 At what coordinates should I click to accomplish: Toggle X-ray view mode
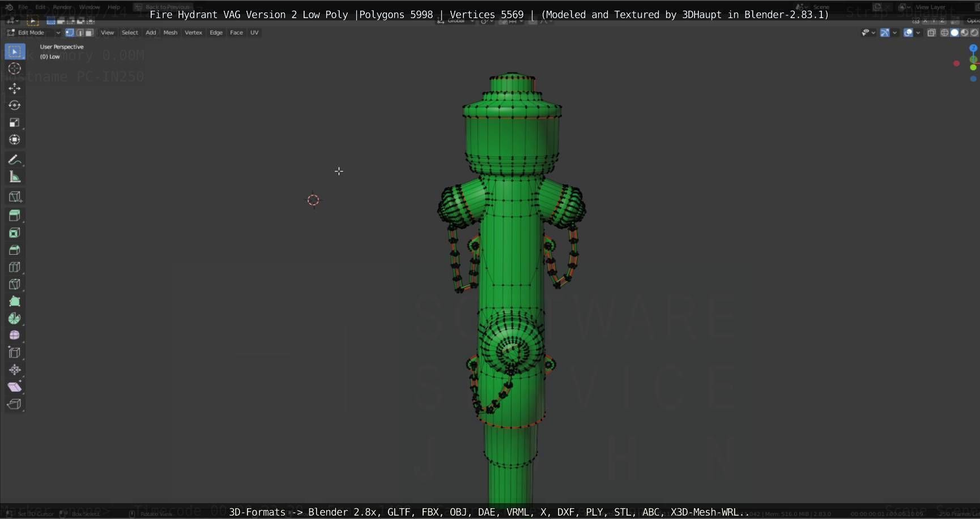point(931,33)
